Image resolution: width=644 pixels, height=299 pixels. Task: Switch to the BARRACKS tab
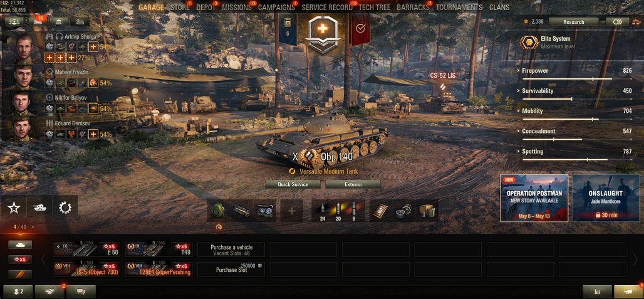click(x=413, y=8)
